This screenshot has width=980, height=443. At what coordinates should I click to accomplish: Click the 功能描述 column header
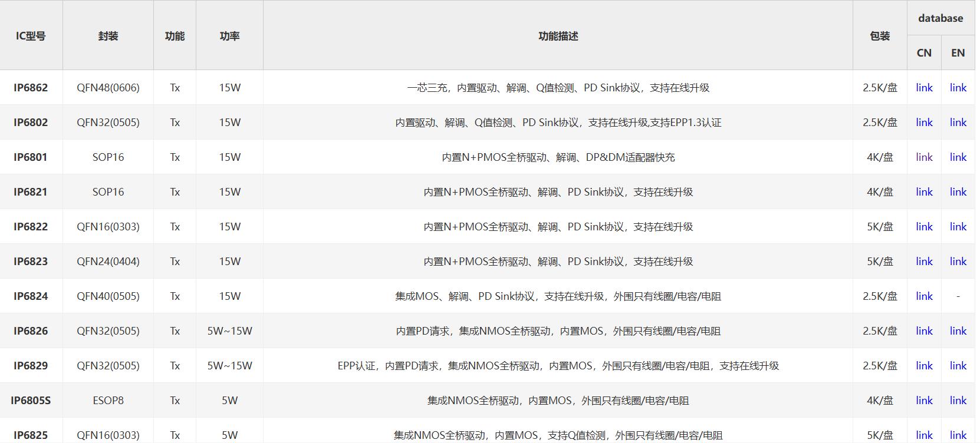click(558, 36)
